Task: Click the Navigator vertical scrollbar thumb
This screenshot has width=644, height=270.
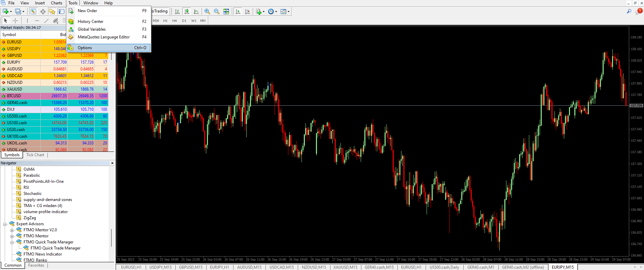Action: click(111, 238)
